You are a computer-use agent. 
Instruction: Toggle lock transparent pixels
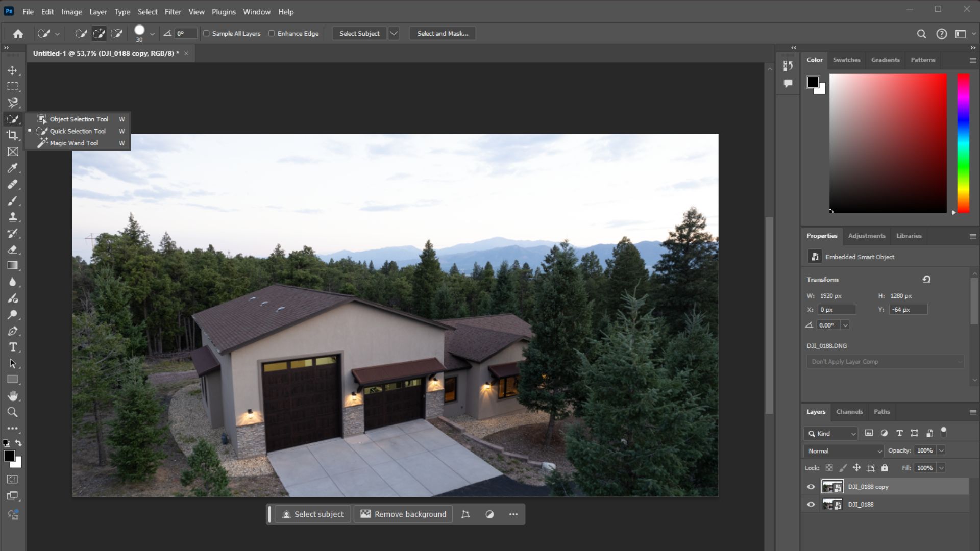pyautogui.click(x=829, y=468)
